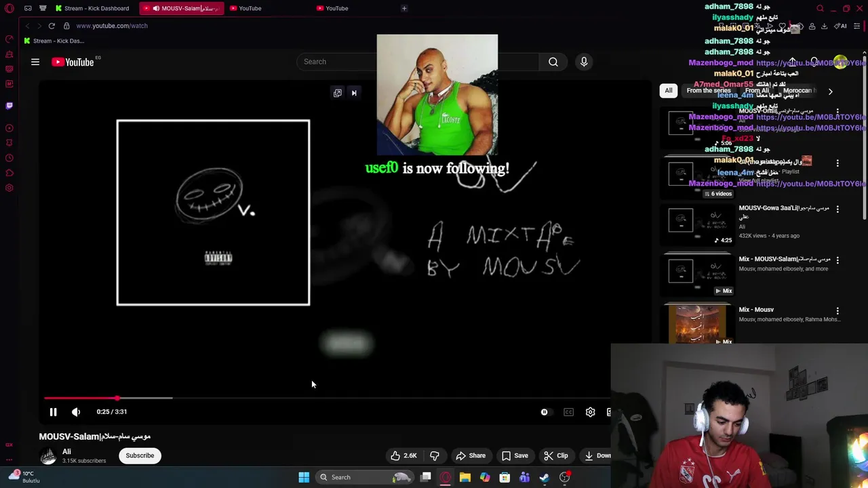Open the Opera AI assistant button

pyautogui.click(x=841, y=26)
